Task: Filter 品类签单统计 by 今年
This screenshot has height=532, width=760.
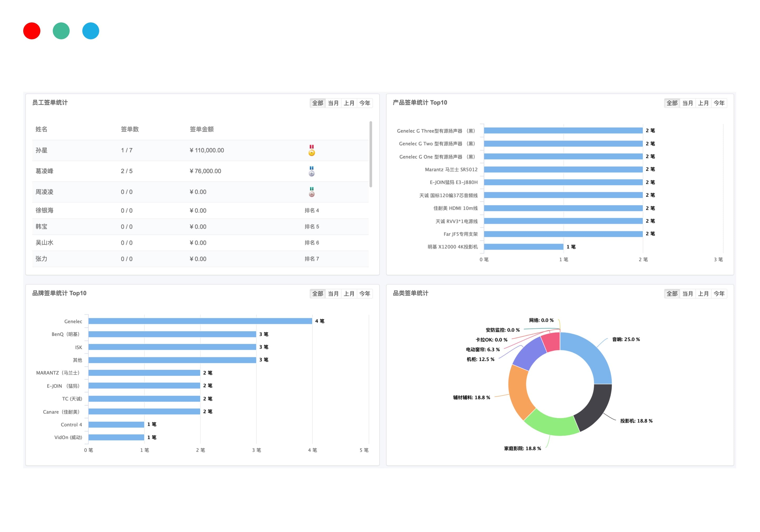Action: point(719,294)
